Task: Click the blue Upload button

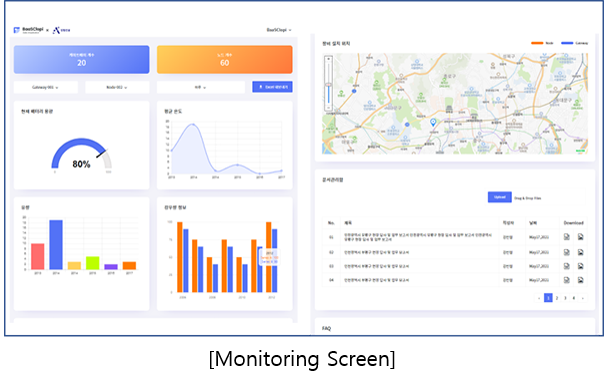Action: [500, 197]
